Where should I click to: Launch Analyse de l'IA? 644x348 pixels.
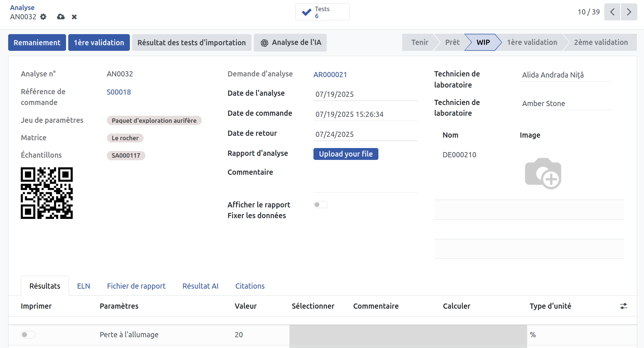290,43
